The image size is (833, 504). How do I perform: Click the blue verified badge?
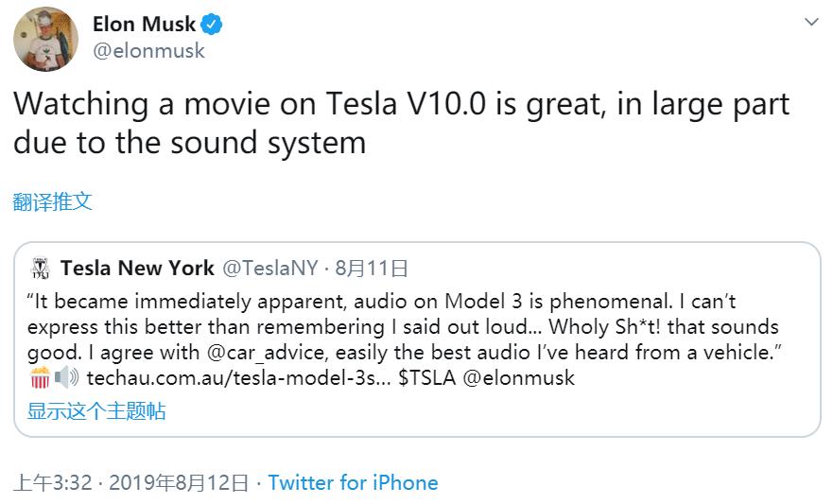(x=215, y=24)
